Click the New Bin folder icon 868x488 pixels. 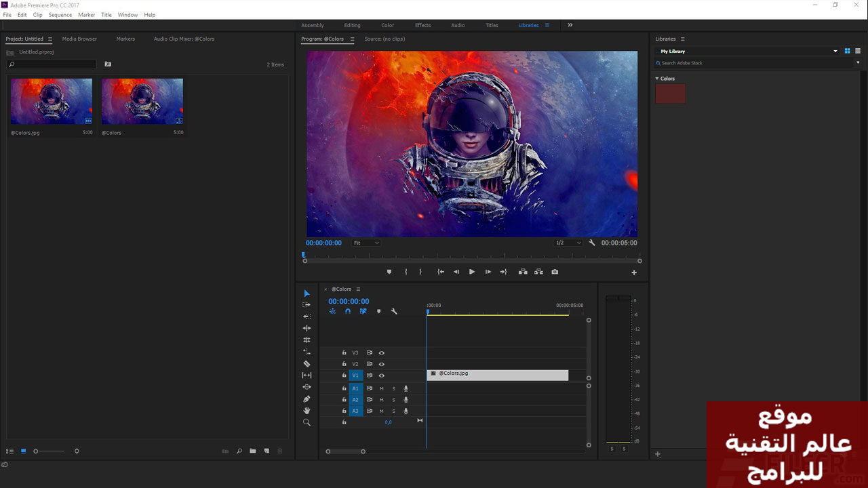[x=252, y=451]
